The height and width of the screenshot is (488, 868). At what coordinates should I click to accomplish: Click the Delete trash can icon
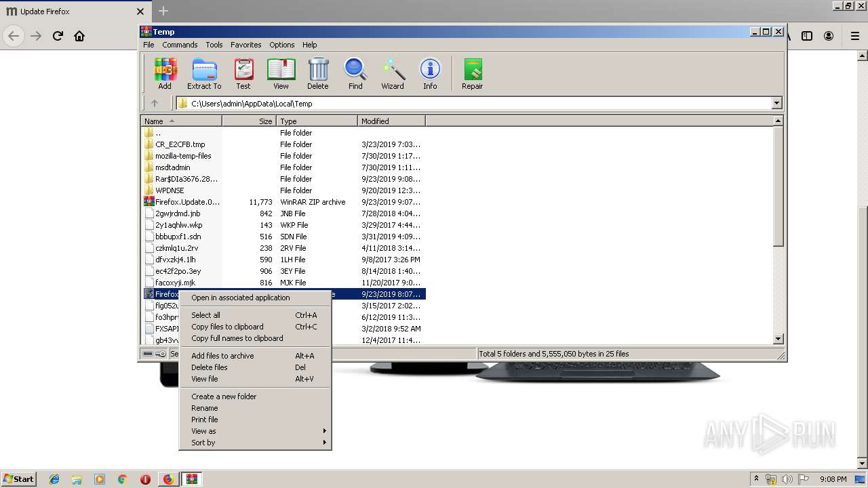click(317, 74)
